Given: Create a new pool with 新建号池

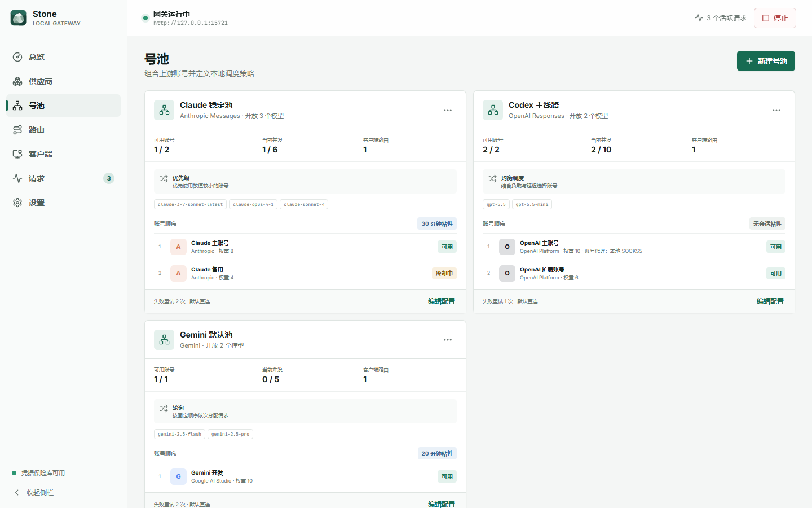Looking at the screenshot, I should (x=766, y=61).
